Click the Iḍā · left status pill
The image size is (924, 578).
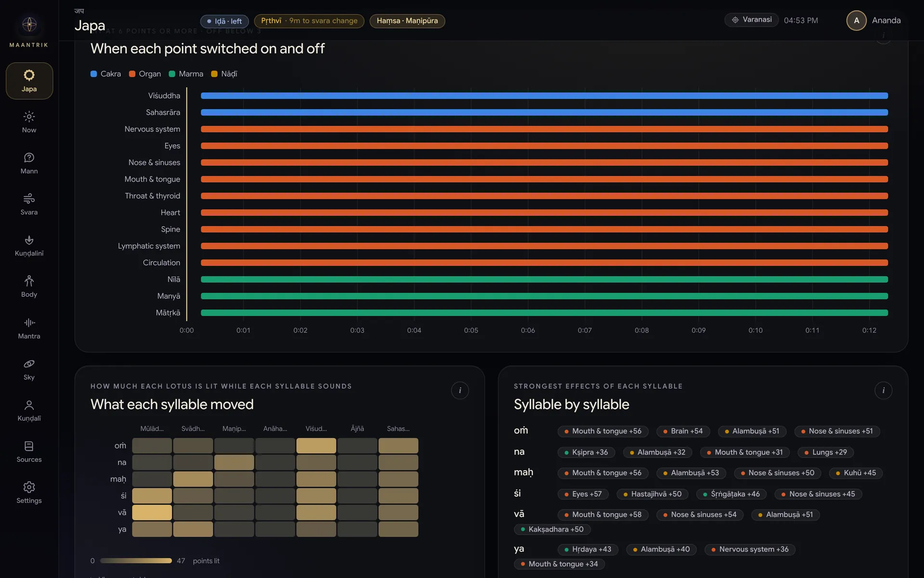coord(224,21)
